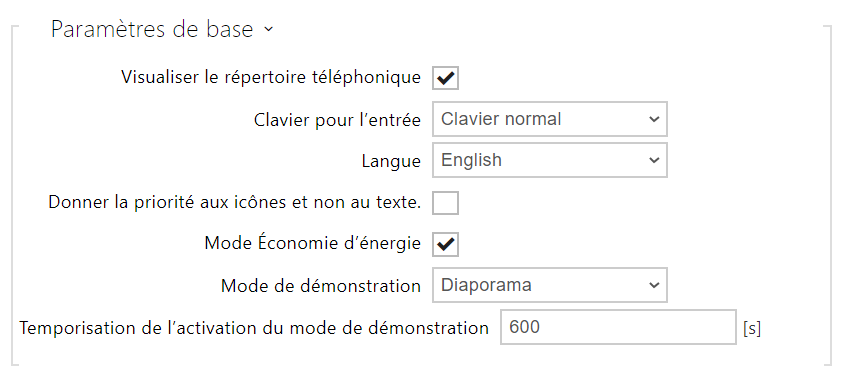This screenshot has width=842, height=372.
Task: Click the Mode Économie d'énergie label
Action: [x=313, y=243]
